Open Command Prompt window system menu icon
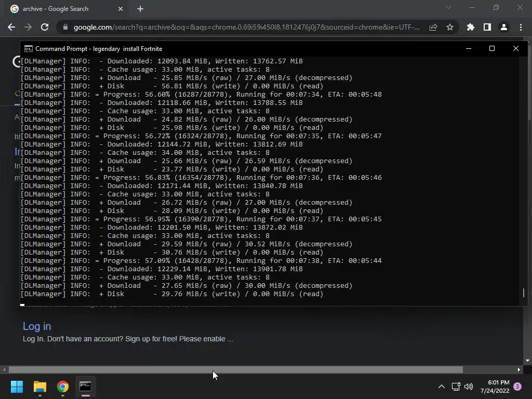The width and height of the screenshot is (532, 399). (29, 49)
